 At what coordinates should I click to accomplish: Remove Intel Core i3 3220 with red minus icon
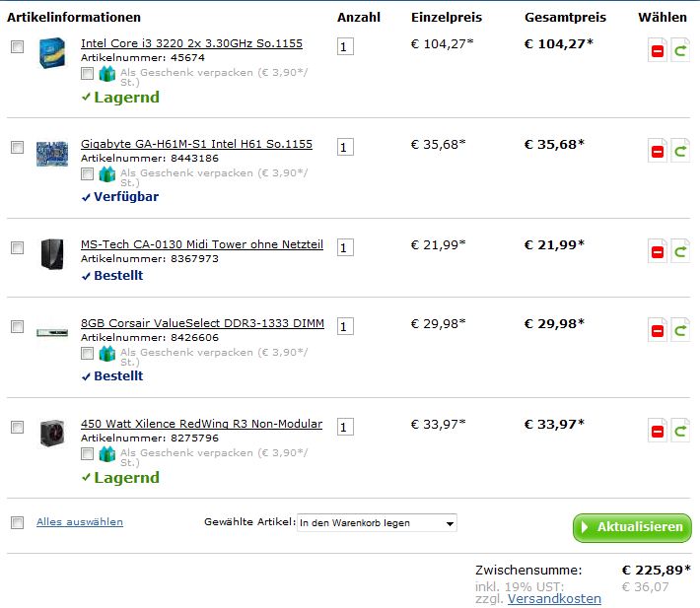coord(658,50)
